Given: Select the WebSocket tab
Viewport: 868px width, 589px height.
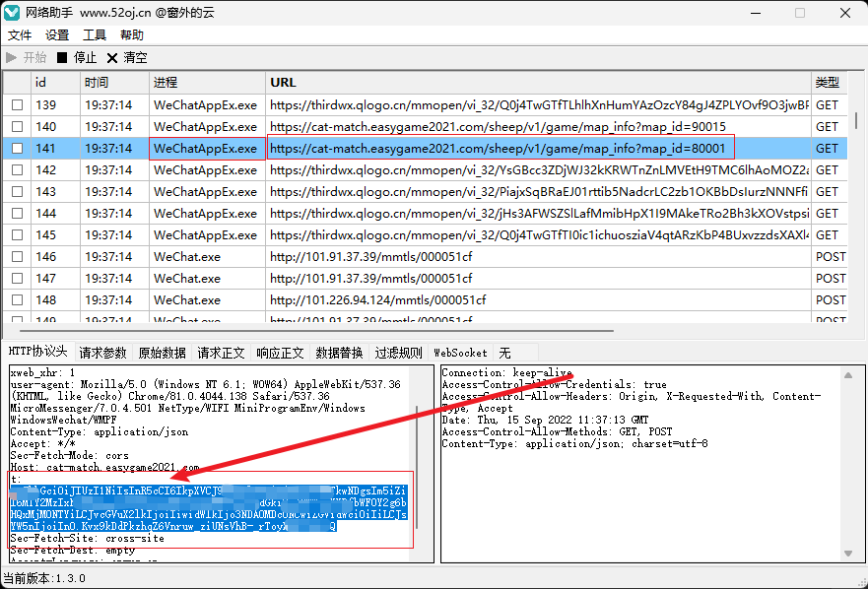Looking at the screenshot, I should coord(460,353).
